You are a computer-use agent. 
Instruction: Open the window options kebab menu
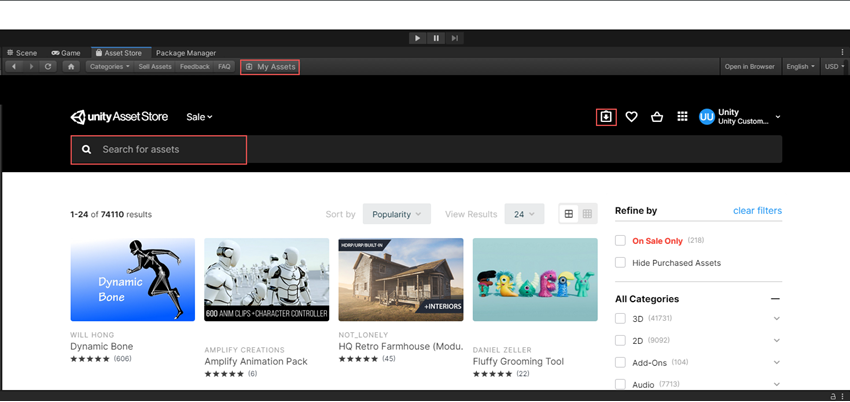[x=842, y=52]
